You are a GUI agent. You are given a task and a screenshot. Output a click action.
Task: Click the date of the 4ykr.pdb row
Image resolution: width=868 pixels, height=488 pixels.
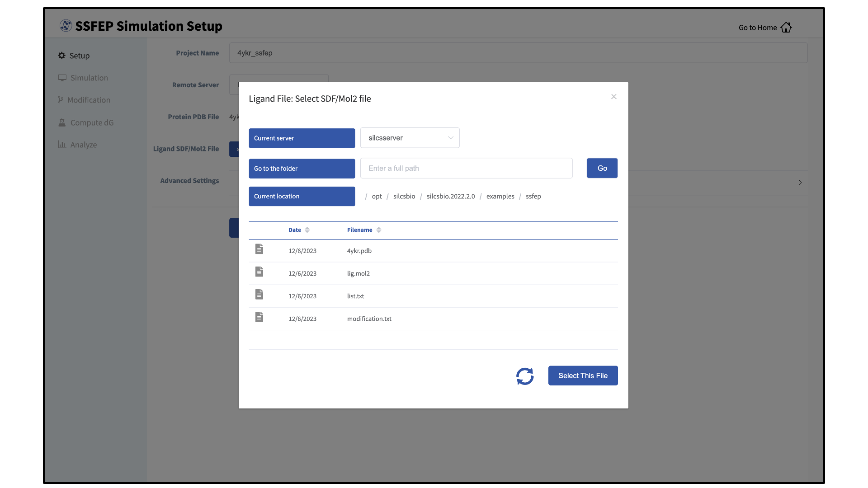[302, 251]
